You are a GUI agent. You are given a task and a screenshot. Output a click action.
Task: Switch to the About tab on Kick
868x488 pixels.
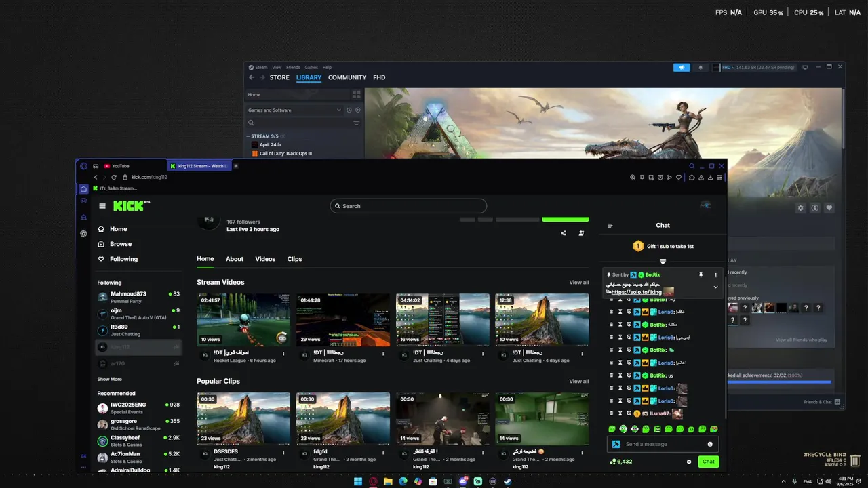pyautogui.click(x=235, y=259)
